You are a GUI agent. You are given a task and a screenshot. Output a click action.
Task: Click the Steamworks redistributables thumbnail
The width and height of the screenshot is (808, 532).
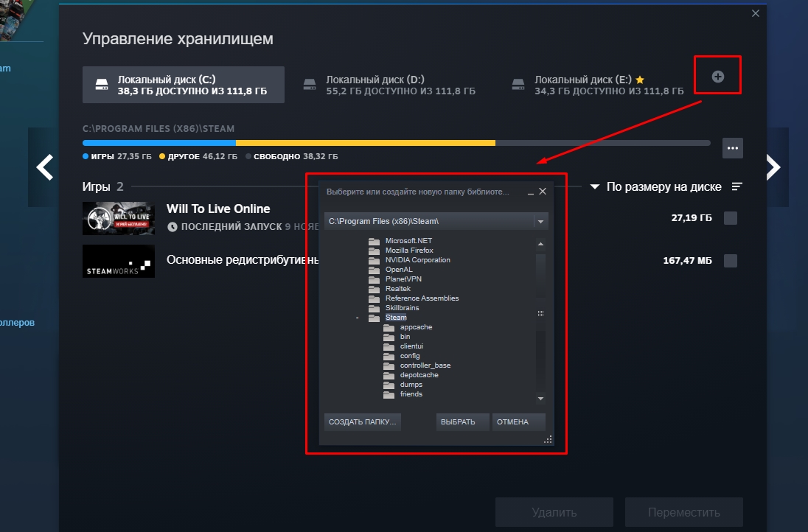[119, 261]
